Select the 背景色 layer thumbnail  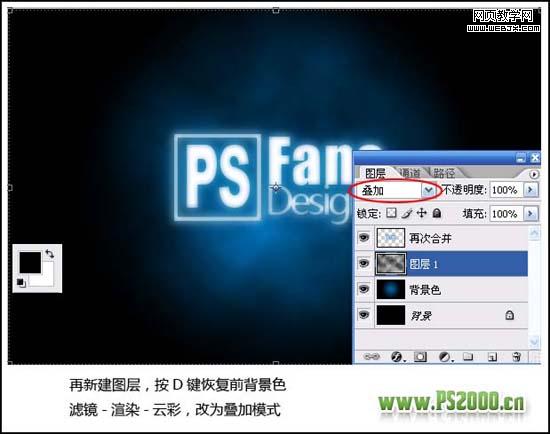[x=391, y=289]
